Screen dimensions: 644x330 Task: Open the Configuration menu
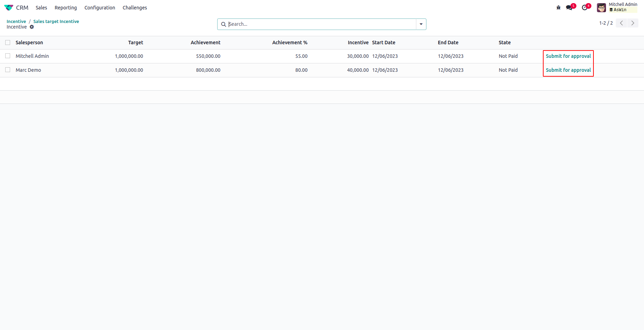point(100,8)
